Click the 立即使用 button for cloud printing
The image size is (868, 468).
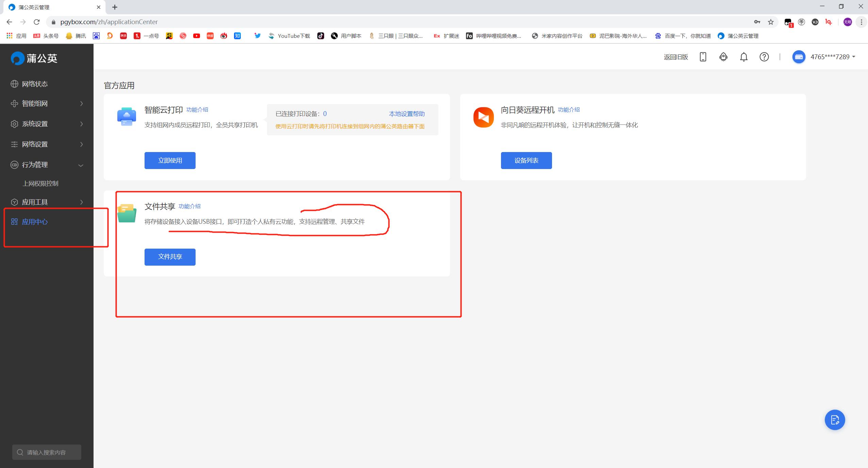170,160
